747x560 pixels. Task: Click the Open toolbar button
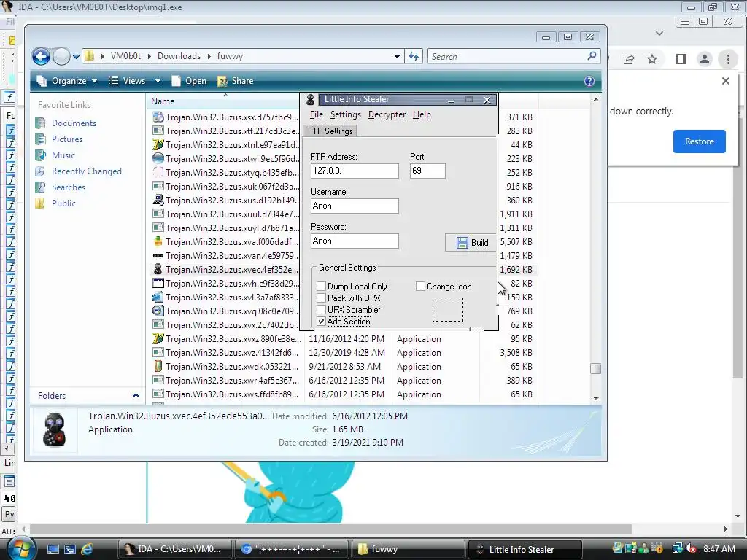pyautogui.click(x=189, y=81)
